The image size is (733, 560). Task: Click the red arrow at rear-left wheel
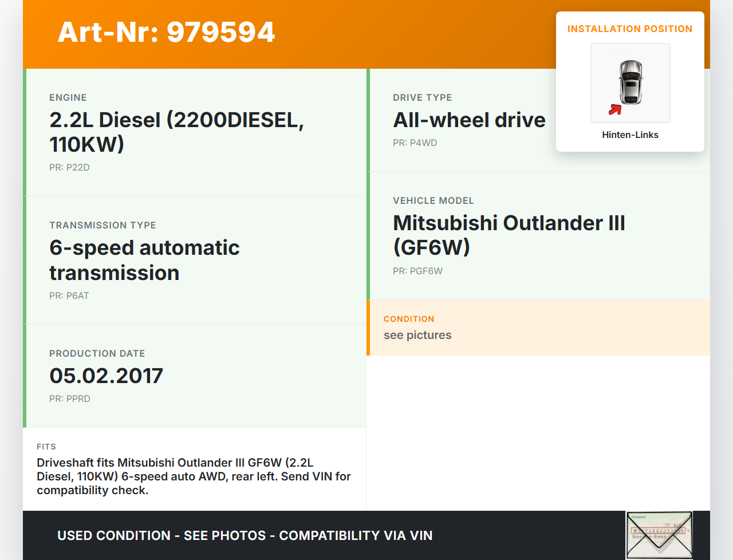pos(615,109)
